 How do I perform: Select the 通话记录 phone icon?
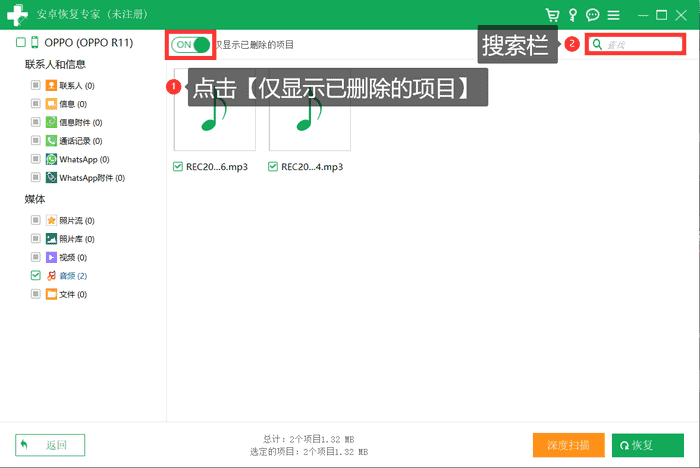tap(51, 141)
